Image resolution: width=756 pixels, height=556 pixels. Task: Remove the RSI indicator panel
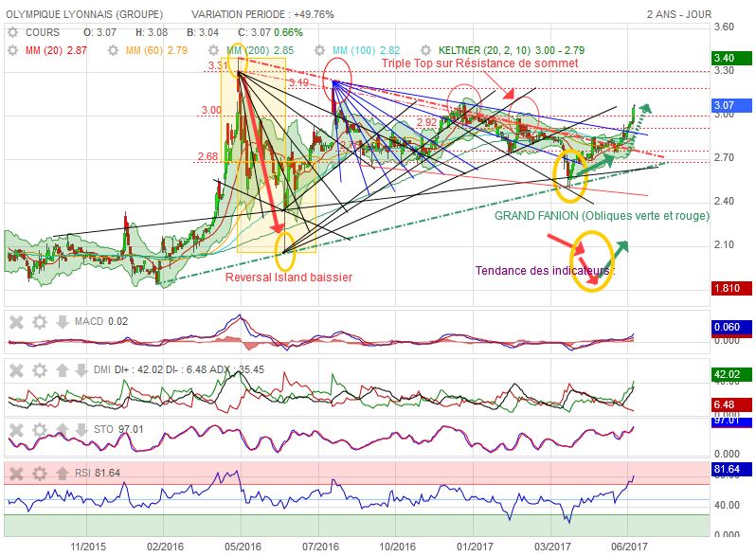[x=16, y=474]
